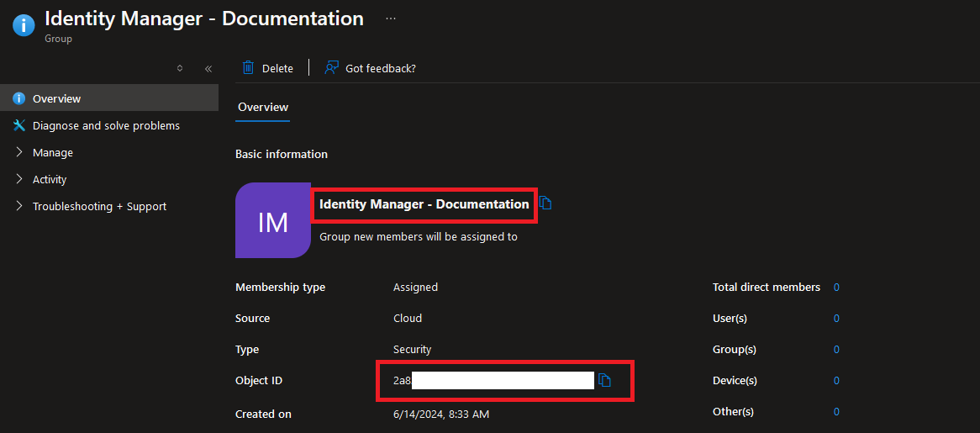Click the Type label
Screen dimensions: 980x433
pos(247,349)
